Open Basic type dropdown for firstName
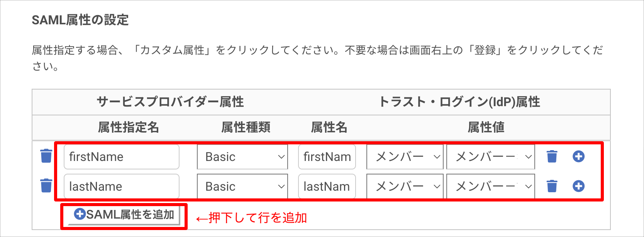The width and height of the screenshot is (644, 237). pyautogui.click(x=242, y=157)
